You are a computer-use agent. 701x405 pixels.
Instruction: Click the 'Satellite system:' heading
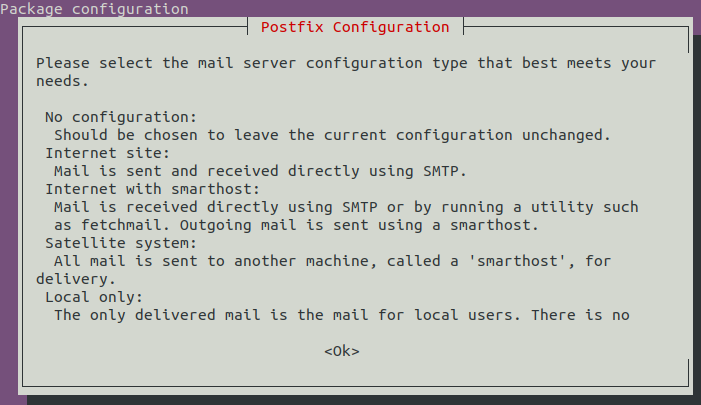pyautogui.click(x=121, y=243)
